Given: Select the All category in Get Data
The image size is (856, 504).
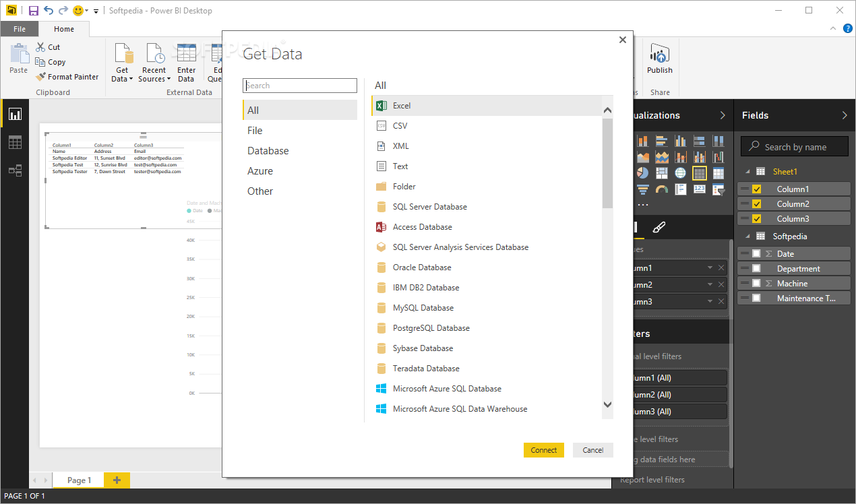Looking at the screenshot, I should (300, 111).
